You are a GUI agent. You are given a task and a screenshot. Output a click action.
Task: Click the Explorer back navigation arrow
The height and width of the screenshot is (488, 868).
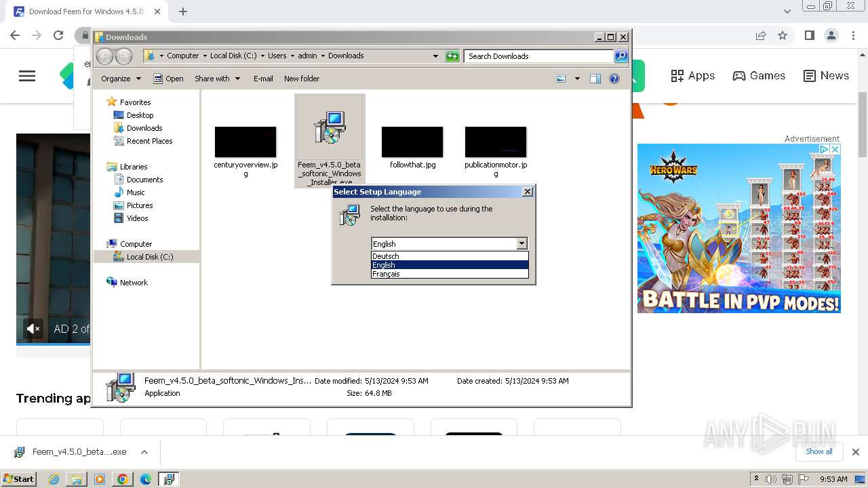pos(104,56)
